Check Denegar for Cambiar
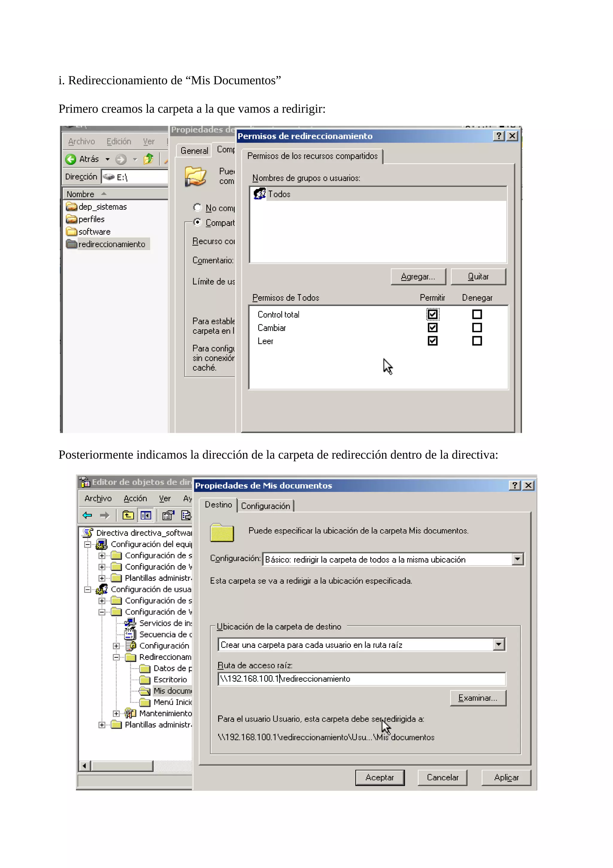The image size is (613, 868). click(477, 327)
